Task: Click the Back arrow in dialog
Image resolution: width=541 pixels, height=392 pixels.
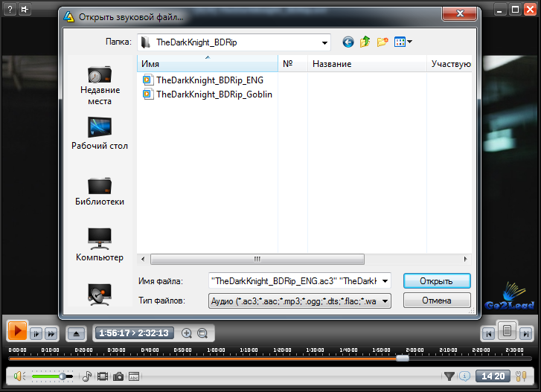Action: 348,42
